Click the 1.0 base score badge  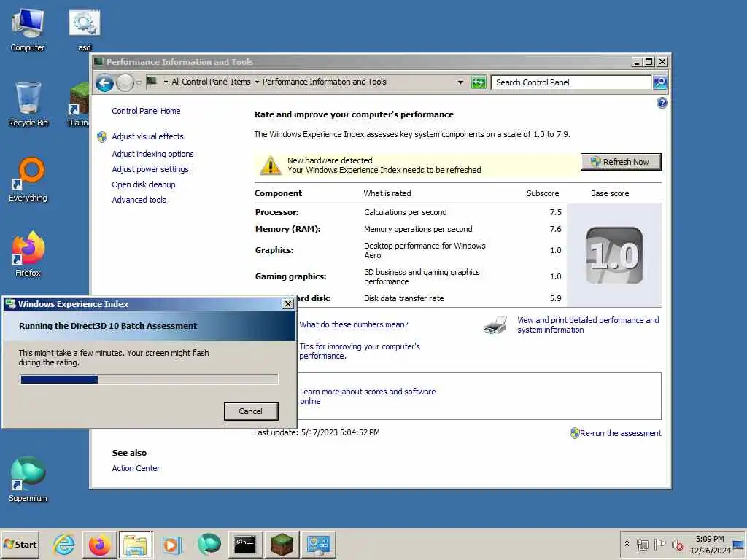pos(614,255)
